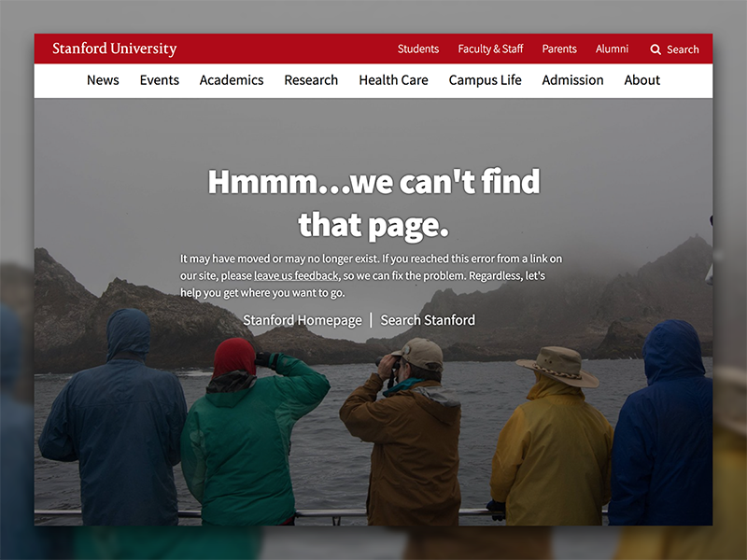Select the Events menu item

pos(160,80)
